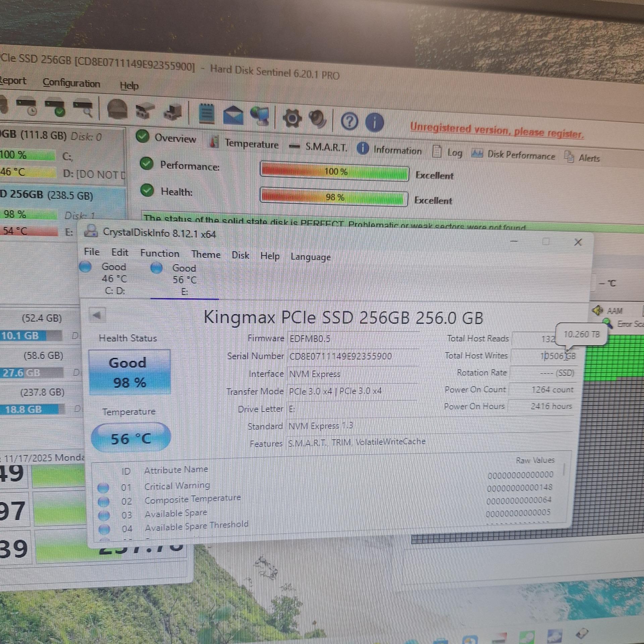Click the blue info toolbar icon

(x=374, y=122)
